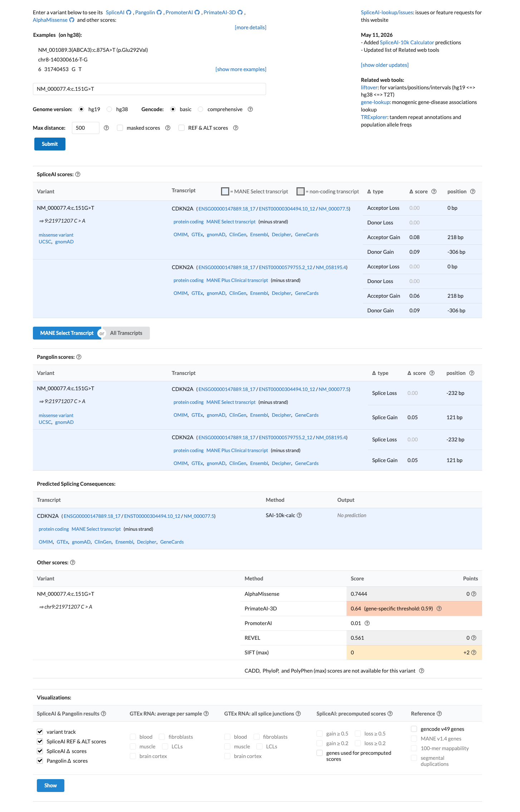Select hg38 genome version
Screen dimensions: 520x812
click(x=109, y=109)
